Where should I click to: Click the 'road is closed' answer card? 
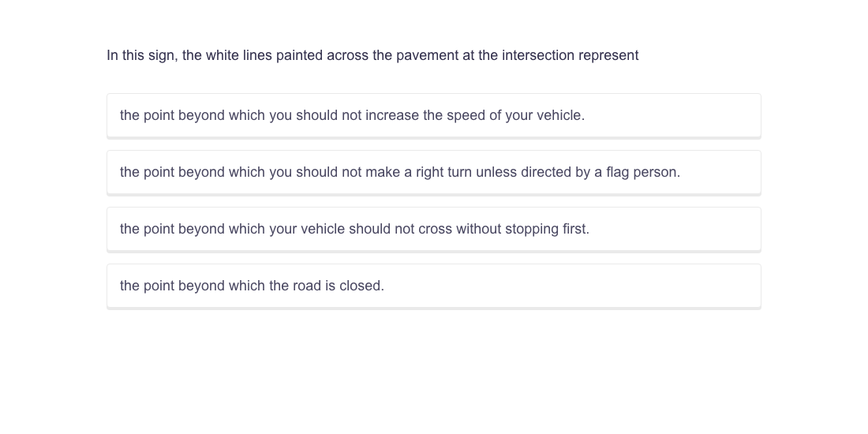[433, 286]
